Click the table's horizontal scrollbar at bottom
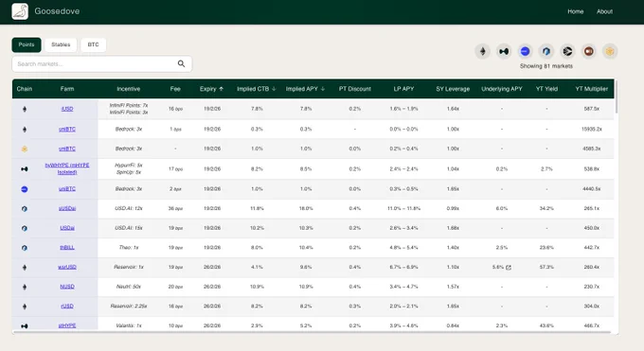The image size is (644, 351). [x=312, y=332]
